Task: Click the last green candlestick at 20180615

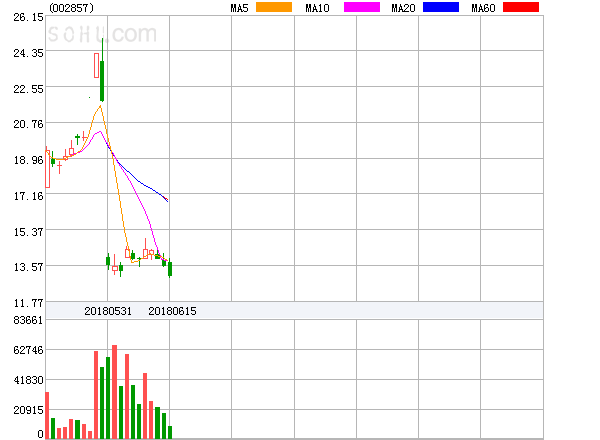Action: coord(170,268)
